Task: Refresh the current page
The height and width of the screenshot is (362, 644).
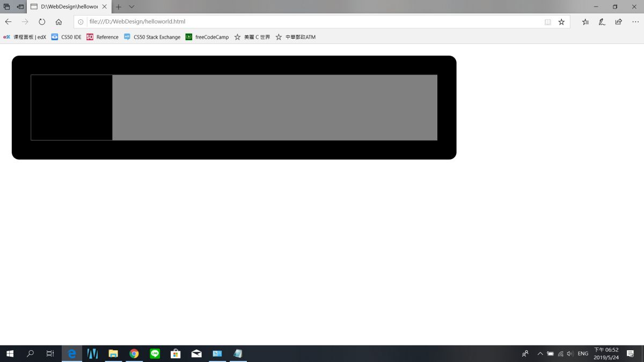Action: (x=42, y=22)
